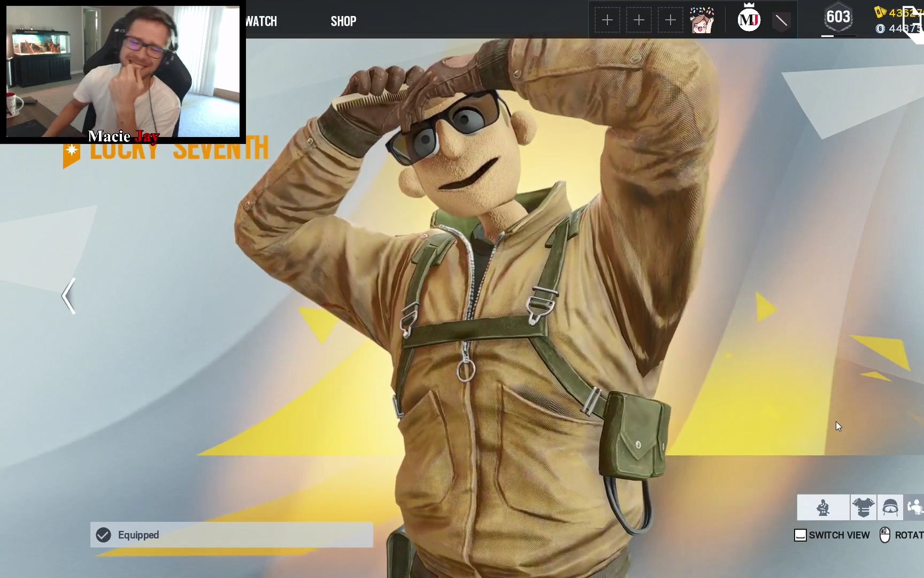Click the Equipped status button
Screen dimensions: 924x578
pos(232,535)
